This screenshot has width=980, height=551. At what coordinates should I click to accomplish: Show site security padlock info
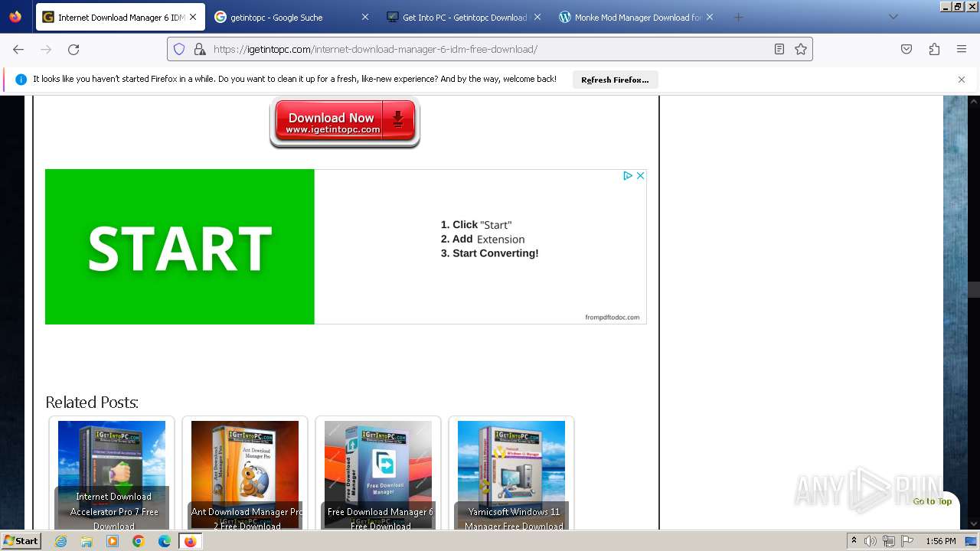pyautogui.click(x=200, y=49)
